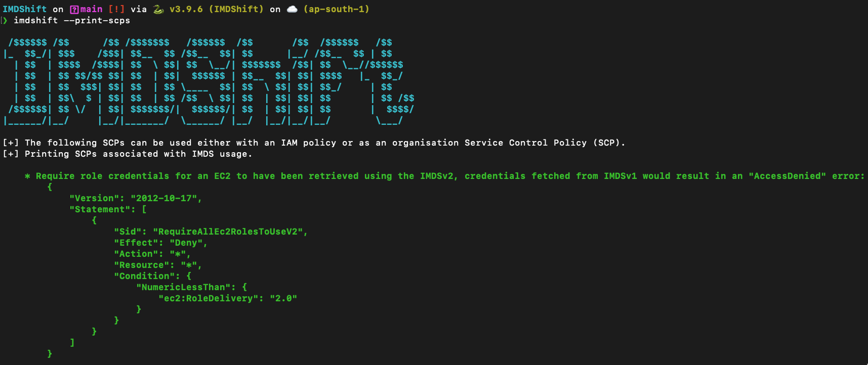This screenshot has width=868, height=365.
Task: Click the '"Action": "*"' line
Action: [152, 254]
